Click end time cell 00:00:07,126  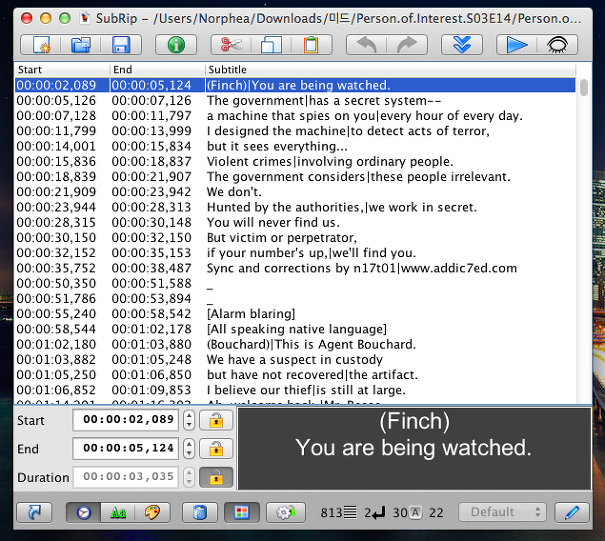pos(152,101)
